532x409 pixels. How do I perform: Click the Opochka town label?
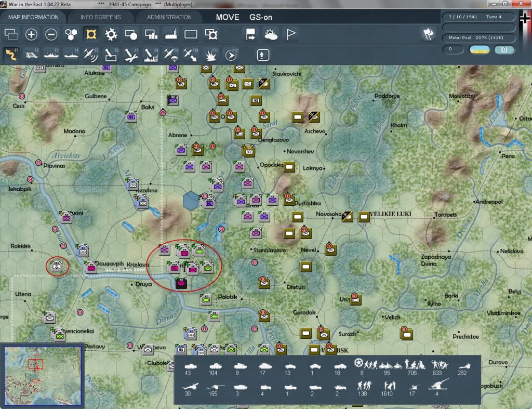point(271,165)
